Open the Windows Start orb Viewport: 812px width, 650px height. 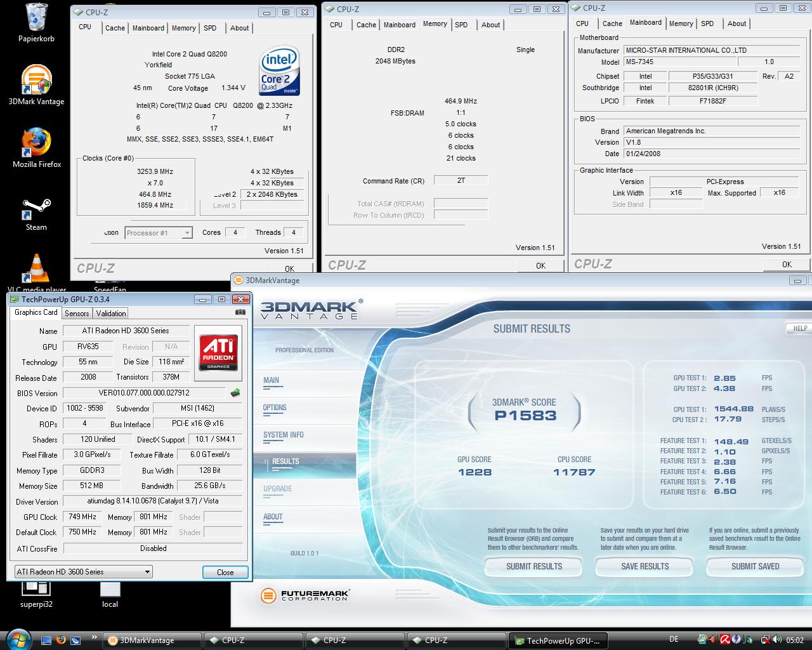point(17,639)
